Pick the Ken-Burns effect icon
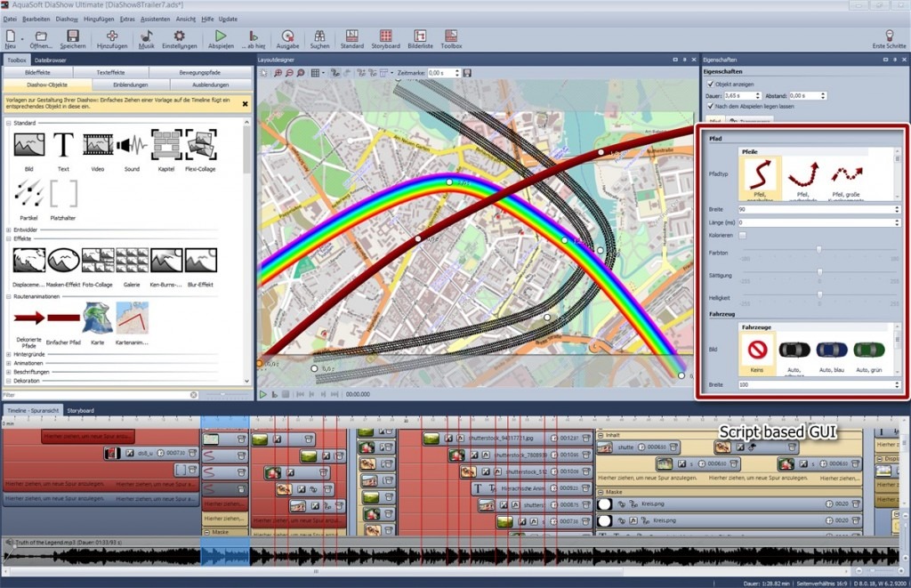The image size is (911, 588). 166,261
